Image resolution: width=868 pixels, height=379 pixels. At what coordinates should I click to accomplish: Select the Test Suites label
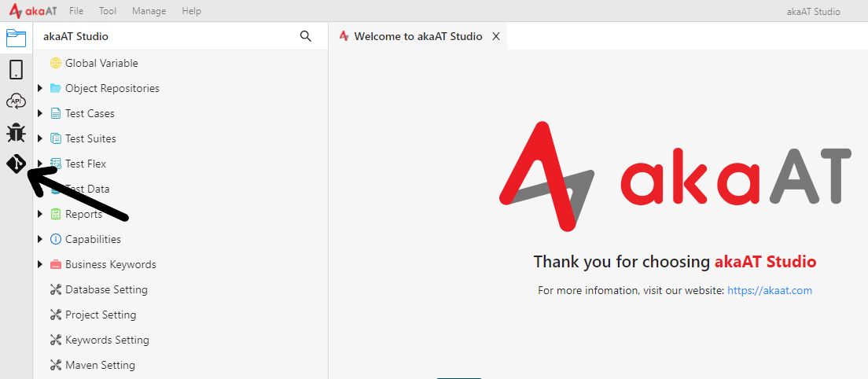click(90, 138)
